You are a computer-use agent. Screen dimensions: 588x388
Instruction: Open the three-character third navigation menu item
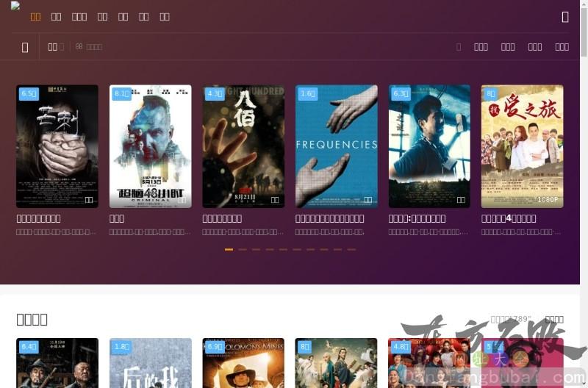click(x=79, y=17)
